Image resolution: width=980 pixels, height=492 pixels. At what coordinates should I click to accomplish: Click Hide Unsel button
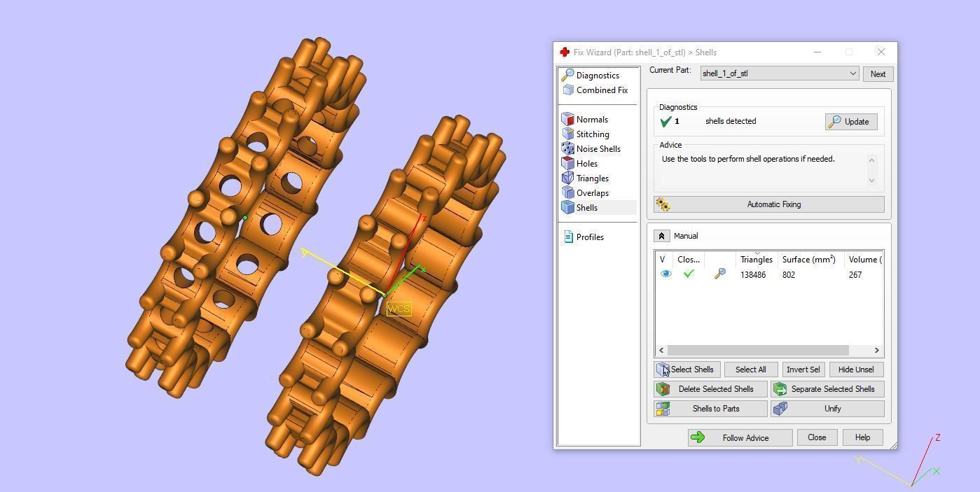856,370
